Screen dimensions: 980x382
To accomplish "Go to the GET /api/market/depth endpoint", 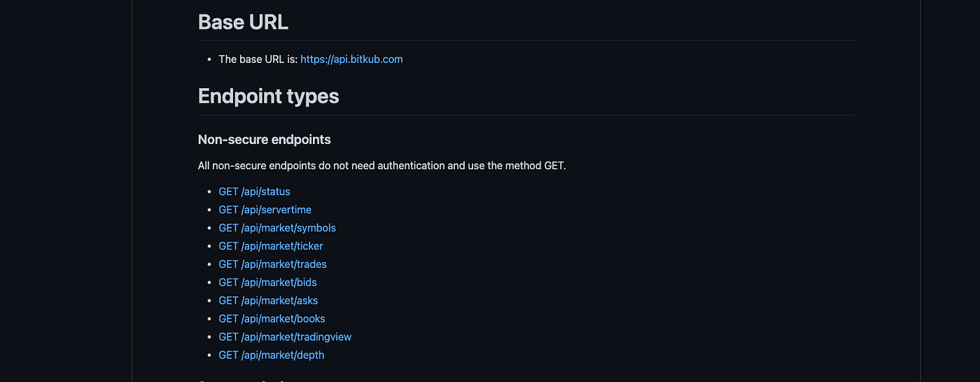I will click(272, 355).
